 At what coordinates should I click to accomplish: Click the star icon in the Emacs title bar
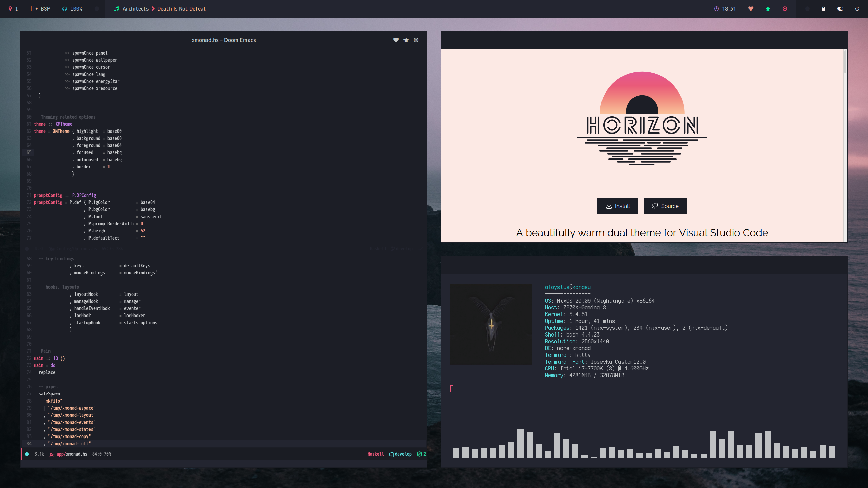[x=406, y=40]
